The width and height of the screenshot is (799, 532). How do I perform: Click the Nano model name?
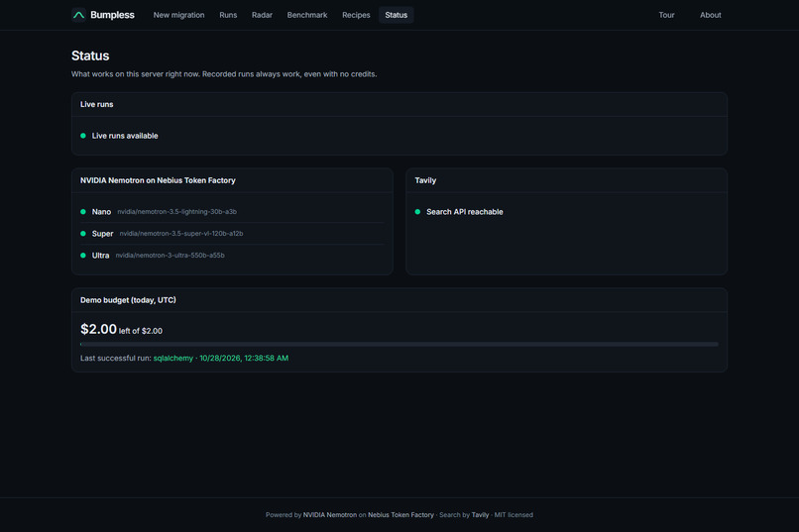[x=101, y=212]
